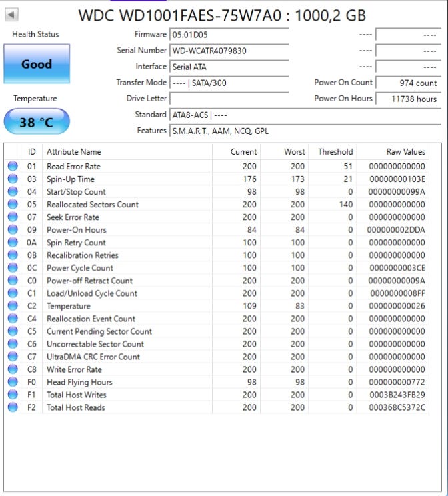Click the status icon for UltraDMA CRC Error Count
The height and width of the screenshot is (496, 448).
click(13, 357)
